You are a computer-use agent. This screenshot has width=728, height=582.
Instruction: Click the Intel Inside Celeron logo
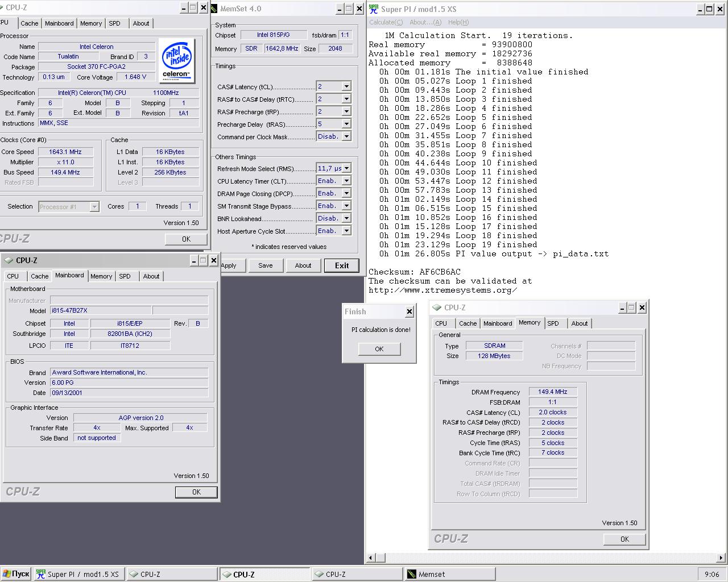pyautogui.click(x=177, y=61)
